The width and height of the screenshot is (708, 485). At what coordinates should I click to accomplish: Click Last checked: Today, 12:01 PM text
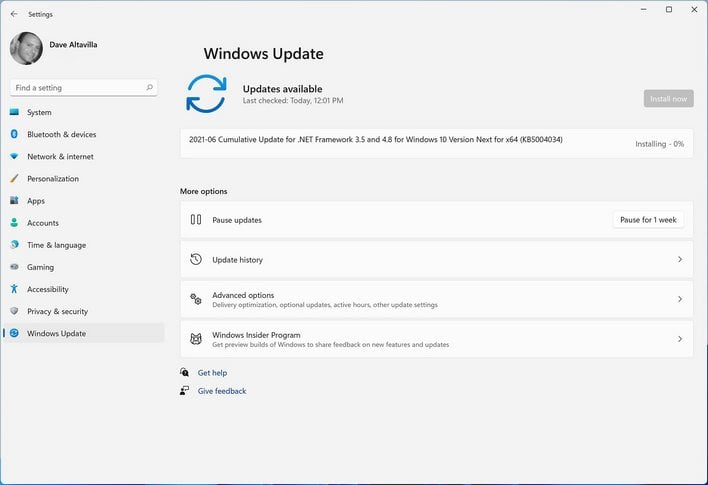coord(293,100)
